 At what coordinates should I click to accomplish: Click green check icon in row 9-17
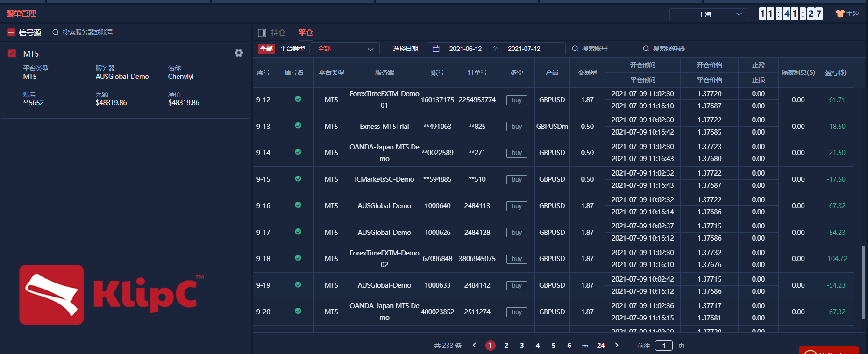point(298,232)
